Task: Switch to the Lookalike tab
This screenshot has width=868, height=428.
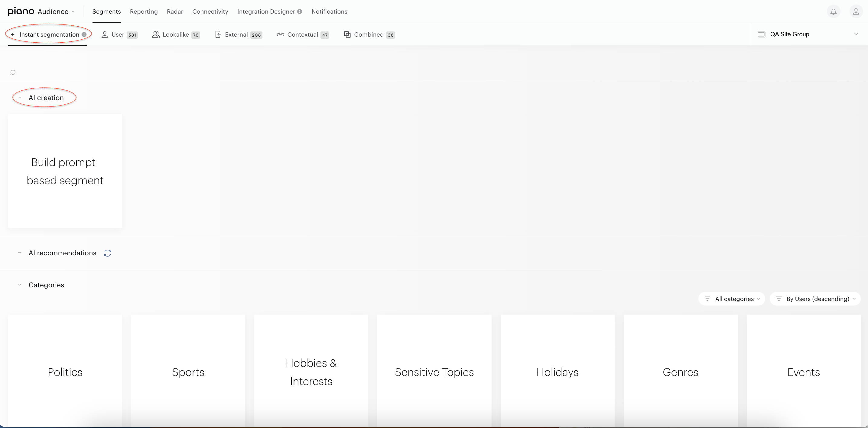Action: 176,34
